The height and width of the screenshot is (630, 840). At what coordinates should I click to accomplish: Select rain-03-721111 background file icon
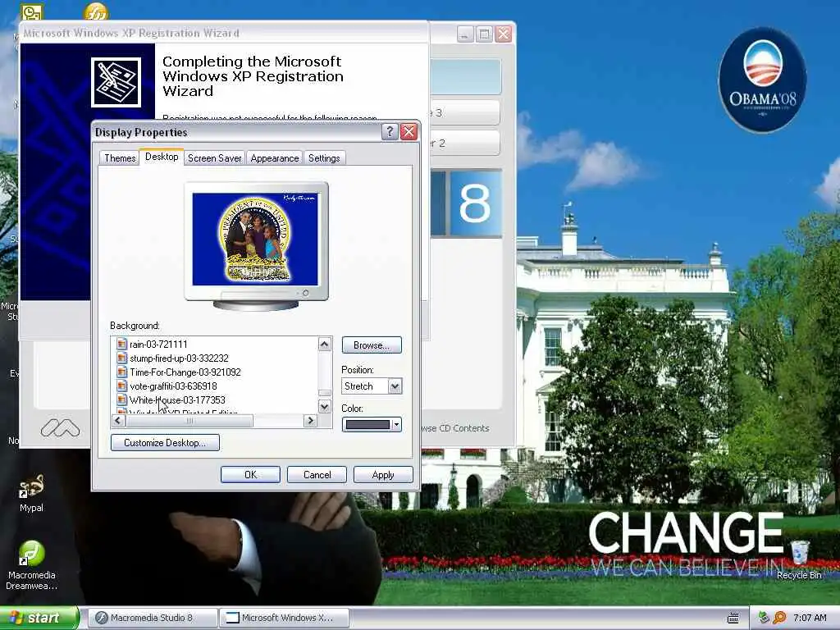point(121,344)
